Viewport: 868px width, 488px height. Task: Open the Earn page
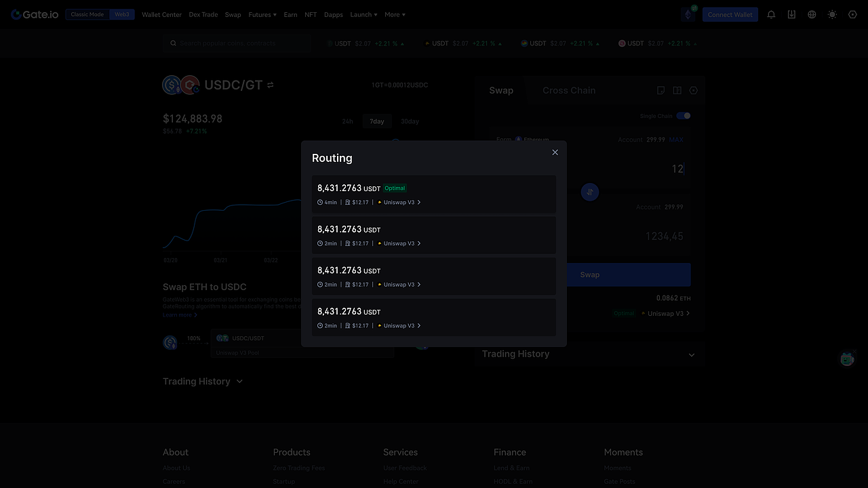(290, 14)
